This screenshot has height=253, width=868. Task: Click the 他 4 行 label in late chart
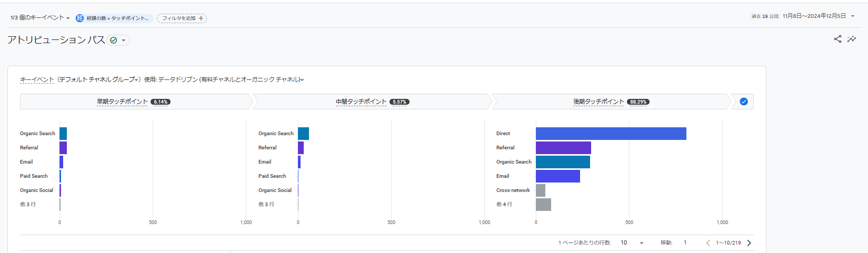[504, 204]
